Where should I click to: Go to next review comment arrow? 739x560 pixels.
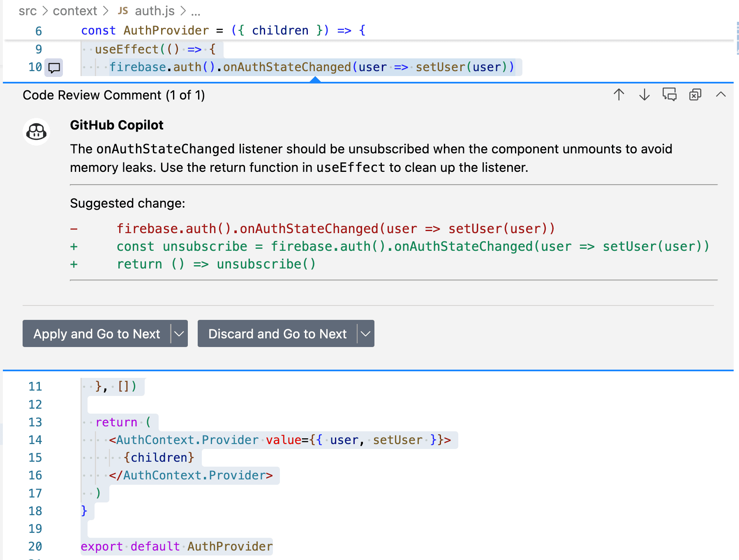(644, 95)
